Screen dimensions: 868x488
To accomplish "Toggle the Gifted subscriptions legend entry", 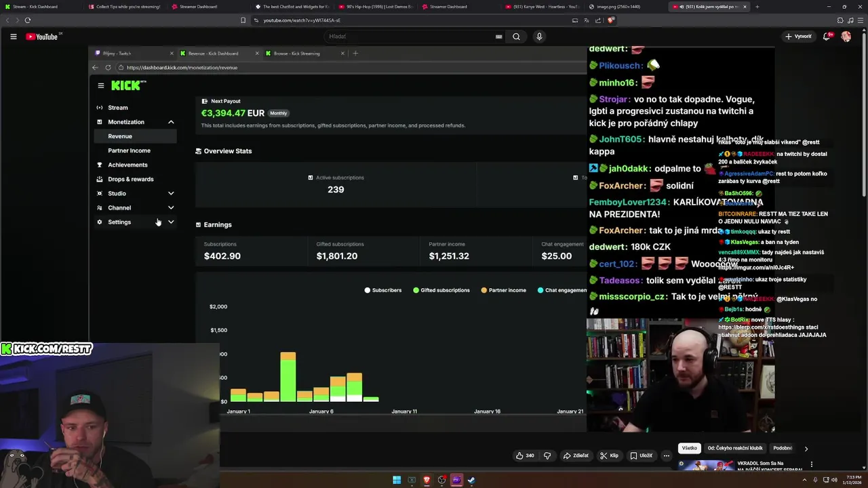I will coord(441,290).
